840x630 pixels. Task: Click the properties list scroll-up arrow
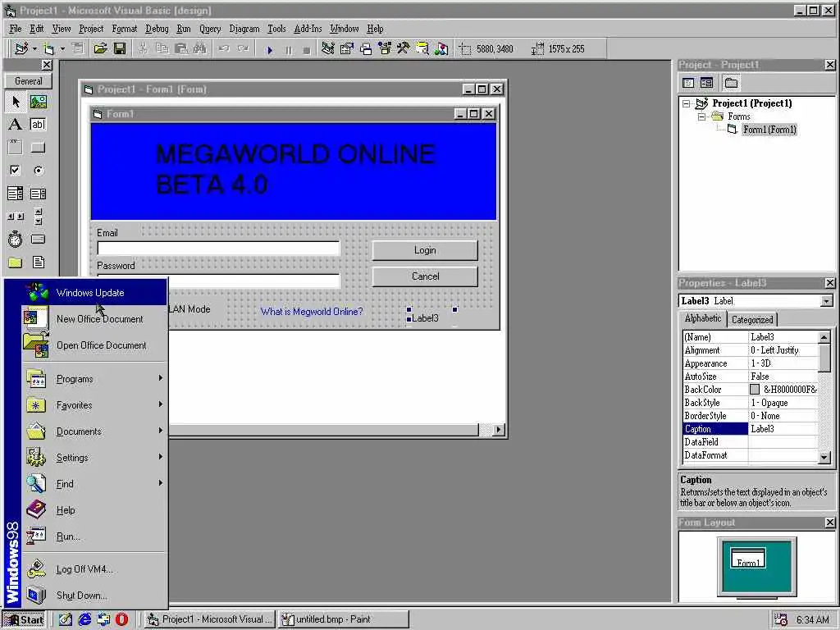pyautogui.click(x=824, y=337)
